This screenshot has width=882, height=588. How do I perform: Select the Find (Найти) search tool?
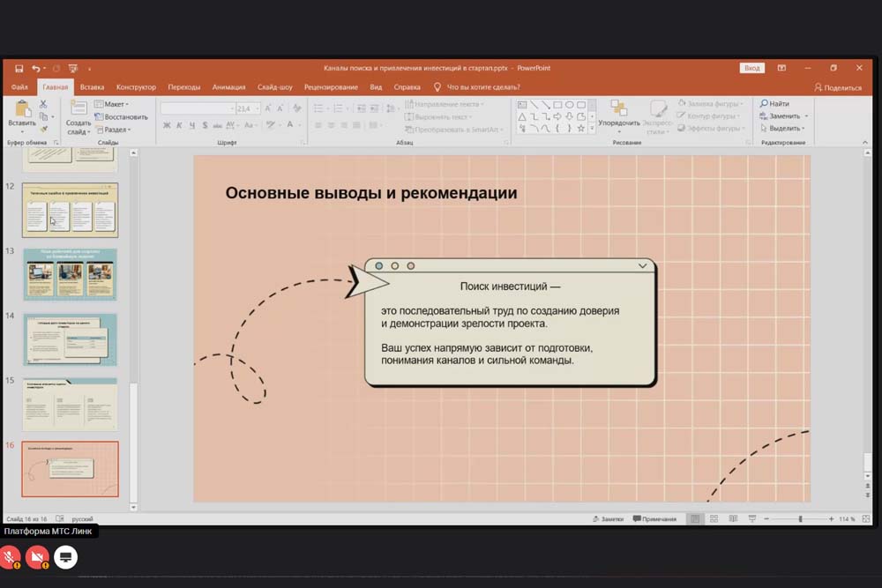774,104
